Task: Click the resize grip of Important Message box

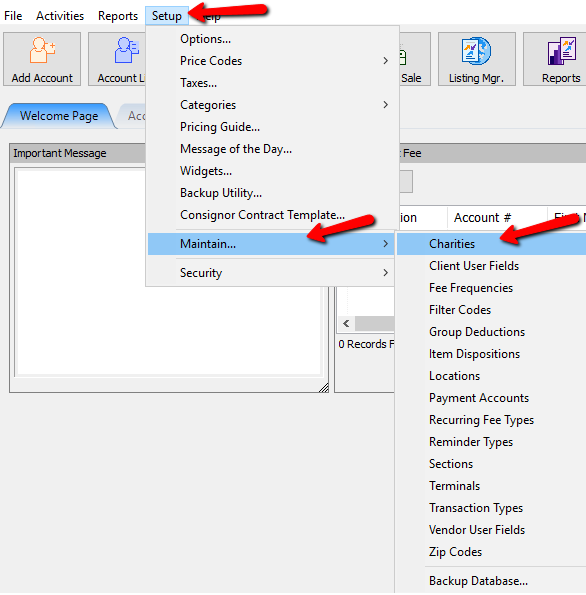Action: click(x=324, y=387)
